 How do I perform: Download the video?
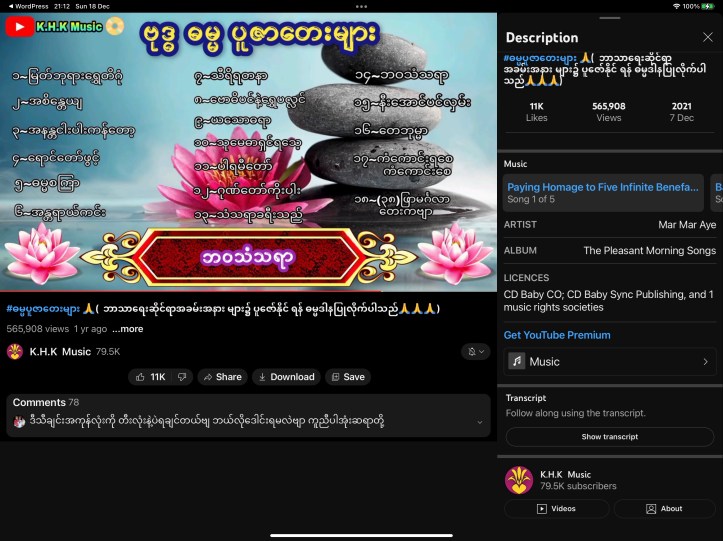coord(286,377)
